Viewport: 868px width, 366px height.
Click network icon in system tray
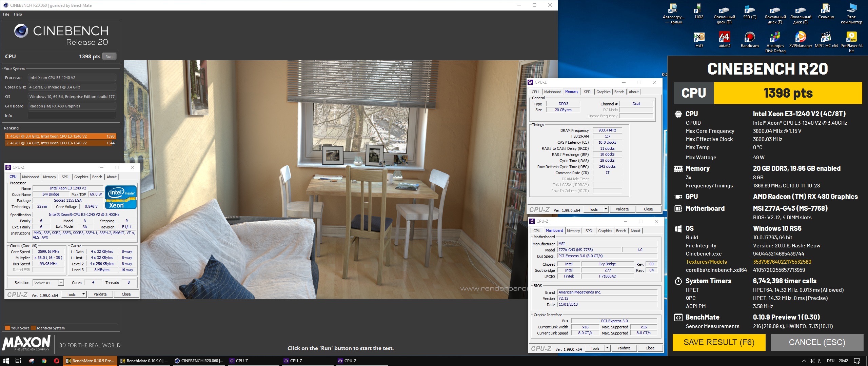pos(821,361)
